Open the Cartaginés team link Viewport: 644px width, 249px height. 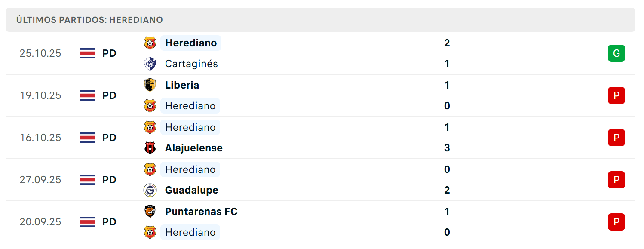tap(191, 64)
